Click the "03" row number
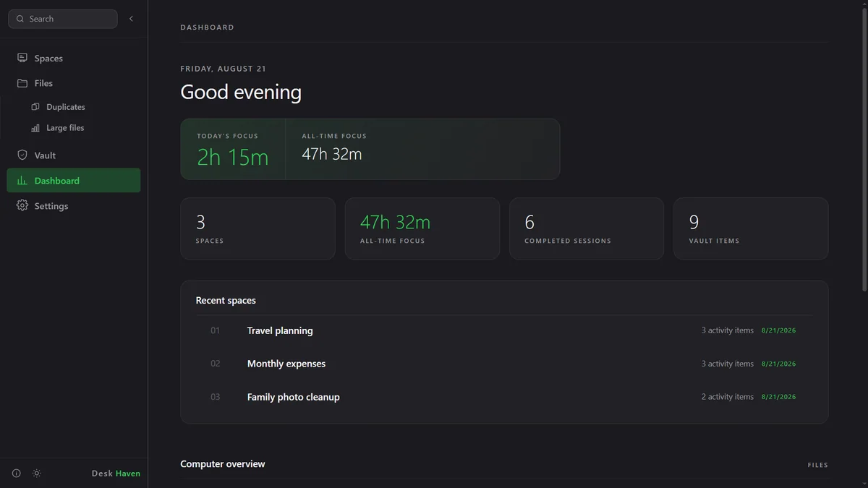 point(215,397)
